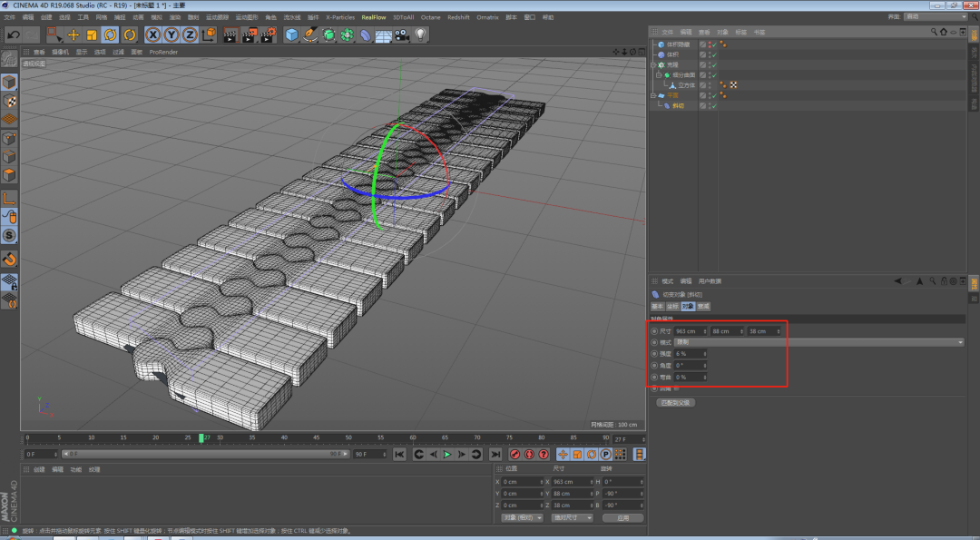Image resolution: width=980 pixels, height=540 pixels.
Task: Toggle enable checkmark for 体积 object
Action: coord(714,54)
